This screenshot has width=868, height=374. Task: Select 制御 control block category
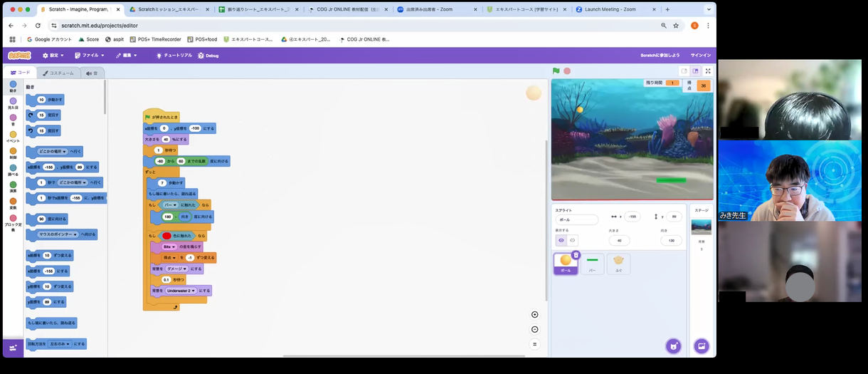point(13,153)
